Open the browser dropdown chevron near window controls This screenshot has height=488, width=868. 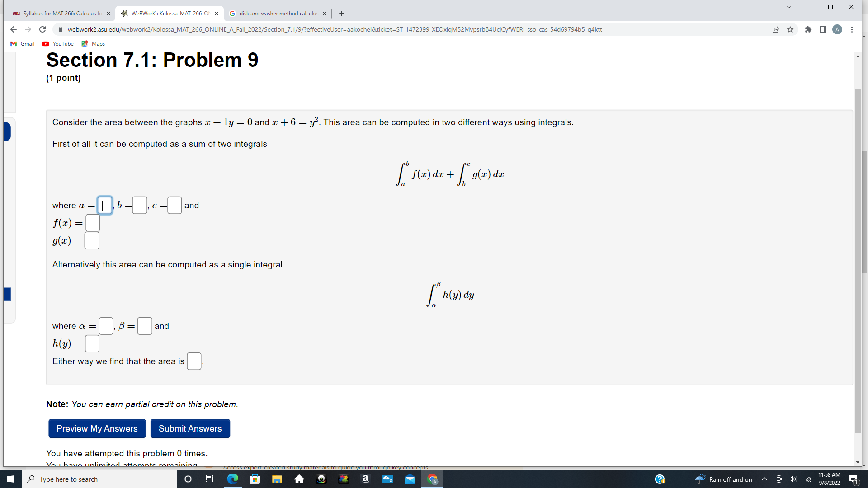788,7
